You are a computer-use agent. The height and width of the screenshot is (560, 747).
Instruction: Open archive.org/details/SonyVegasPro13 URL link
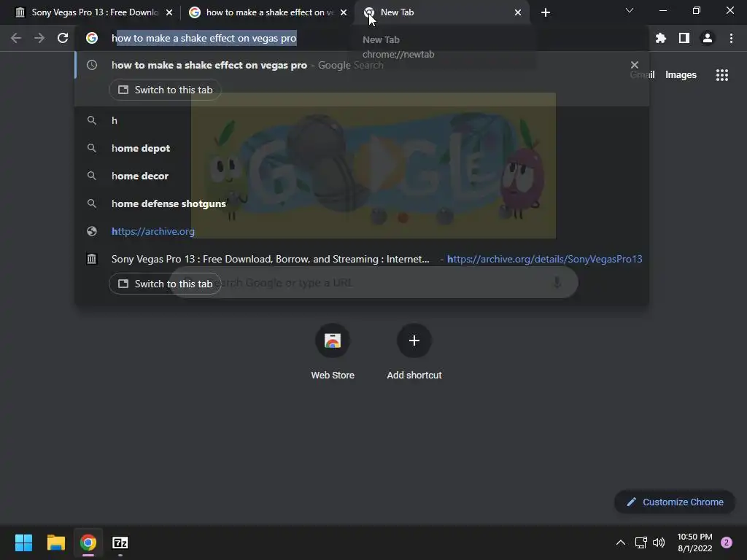point(544,259)
